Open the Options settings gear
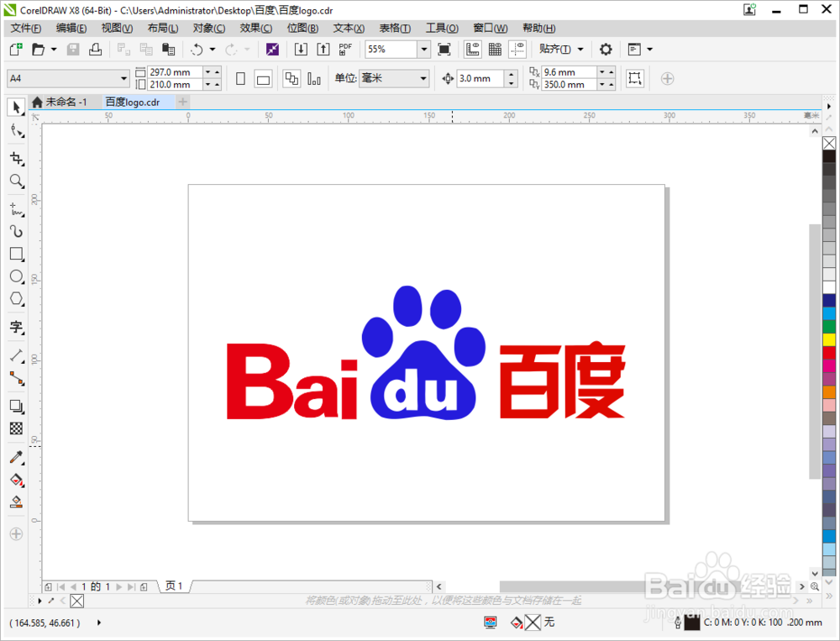 pos(606,49)
